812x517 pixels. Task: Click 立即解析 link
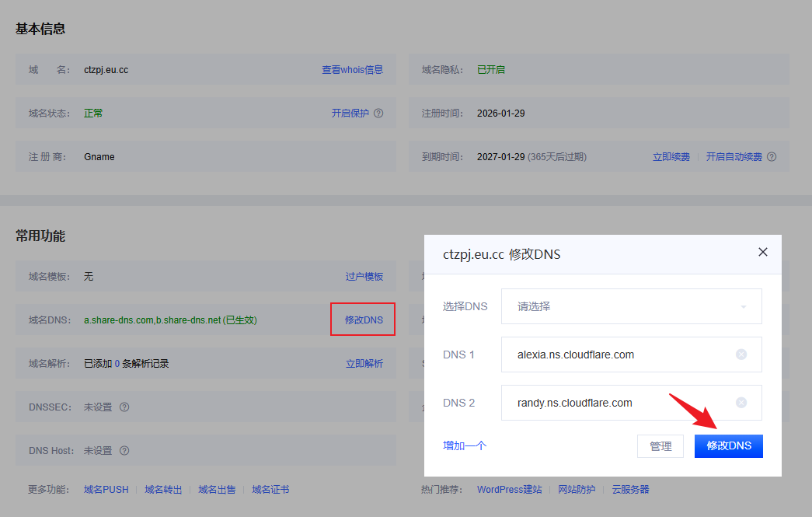tap(364, 364)
